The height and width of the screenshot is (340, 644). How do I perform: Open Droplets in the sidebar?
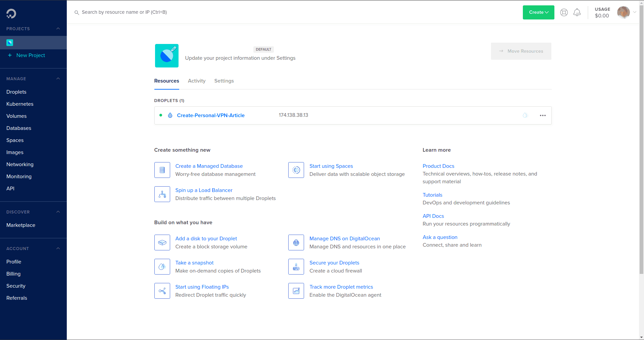[x=16, y=92]
